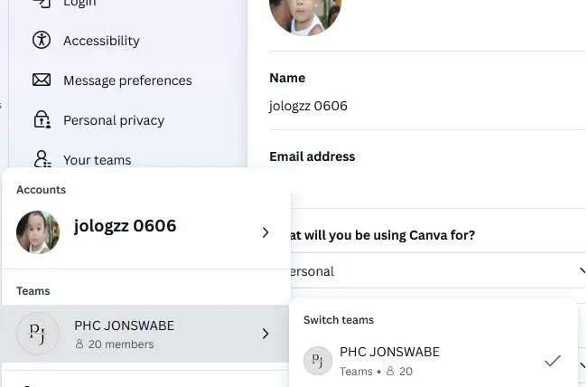Expand the PHC JONSWABE team chevron

coord(266,334)
